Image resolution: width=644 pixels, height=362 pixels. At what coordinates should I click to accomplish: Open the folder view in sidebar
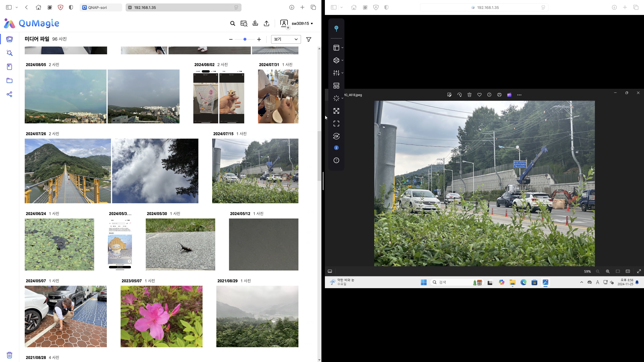(x=9, y=80)
